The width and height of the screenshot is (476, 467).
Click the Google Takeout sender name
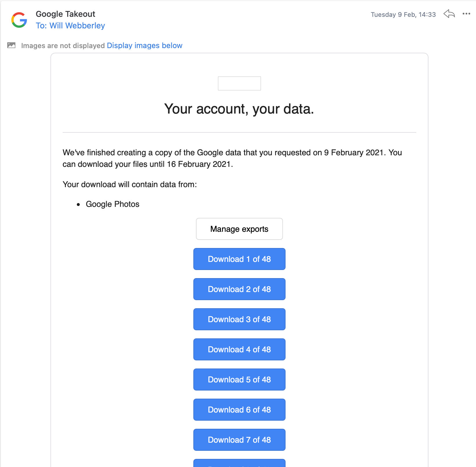pyautogui.click(x=66, y=14)
